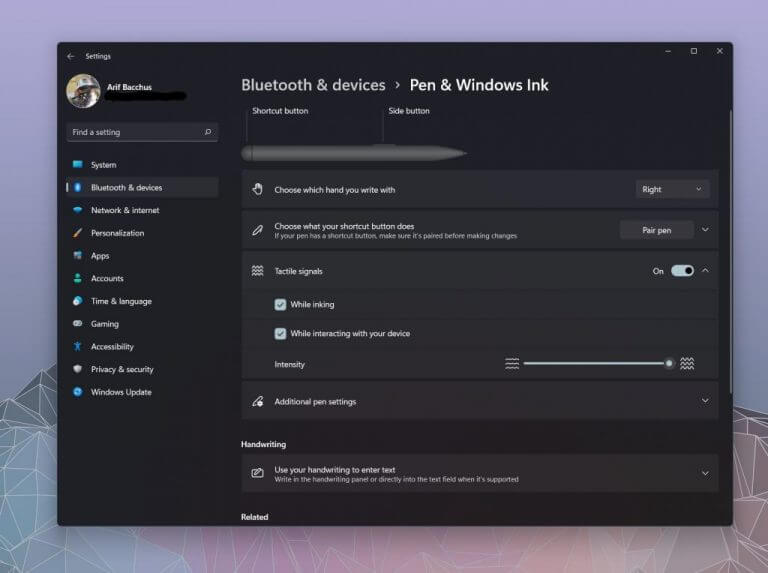Open the Pair pen shortcut dropdown

pyautogui.click(x=657, y=230)
